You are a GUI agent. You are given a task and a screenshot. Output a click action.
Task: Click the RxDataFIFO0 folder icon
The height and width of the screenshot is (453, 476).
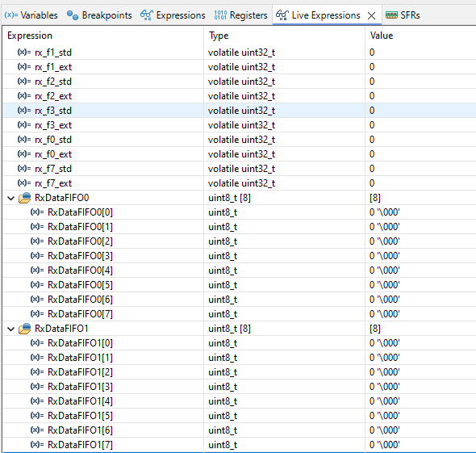24,198
